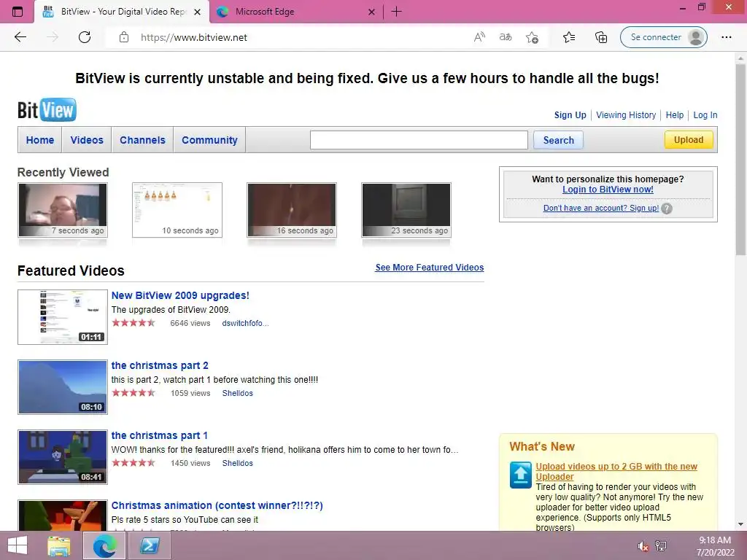Click the Se connecter profile button
This screenshot has width=747, height=560.
point(664,37)
